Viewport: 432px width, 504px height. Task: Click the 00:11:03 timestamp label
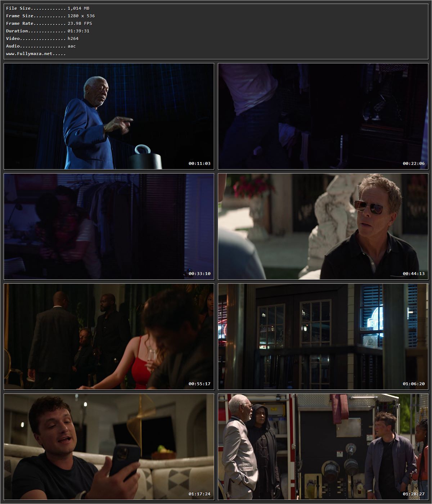click(x=199, y=163)
